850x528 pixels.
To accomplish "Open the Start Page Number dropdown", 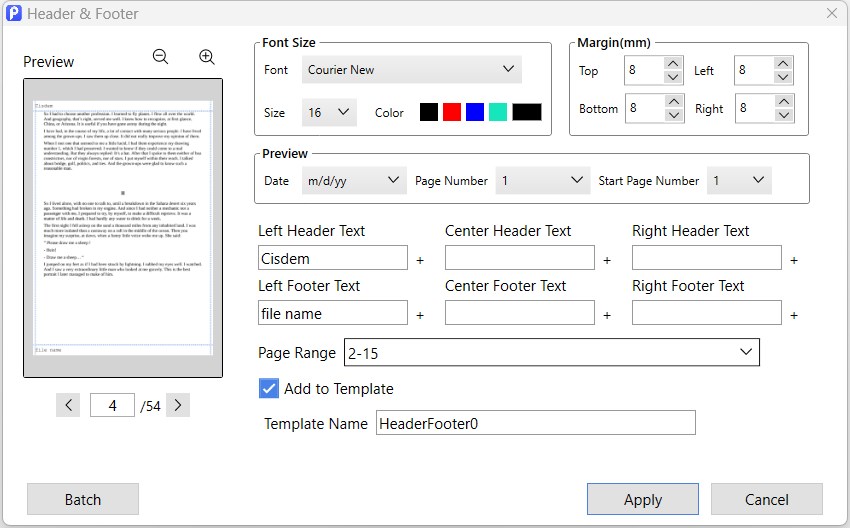I will tap(739, 181).
